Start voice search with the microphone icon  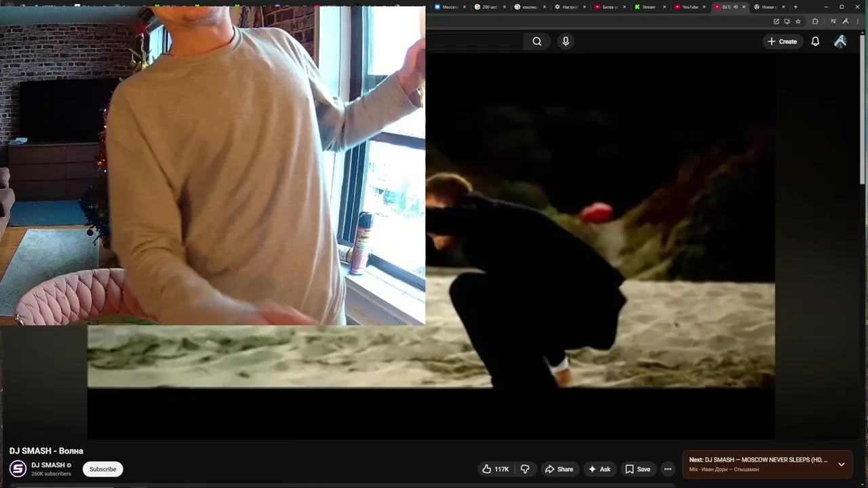tap(566, 41)
